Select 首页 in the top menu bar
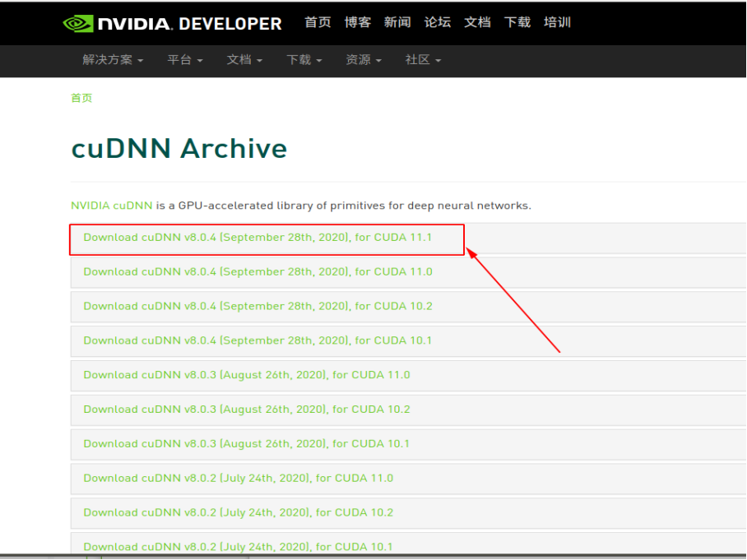The width and height of the screenshot is (747, 560). [x=318, y=22]
